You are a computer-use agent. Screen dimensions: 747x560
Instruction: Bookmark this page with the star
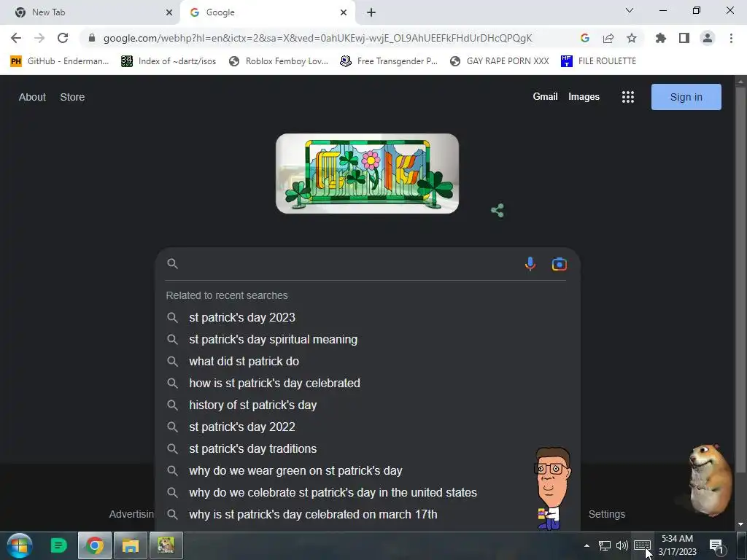(632, 38)
